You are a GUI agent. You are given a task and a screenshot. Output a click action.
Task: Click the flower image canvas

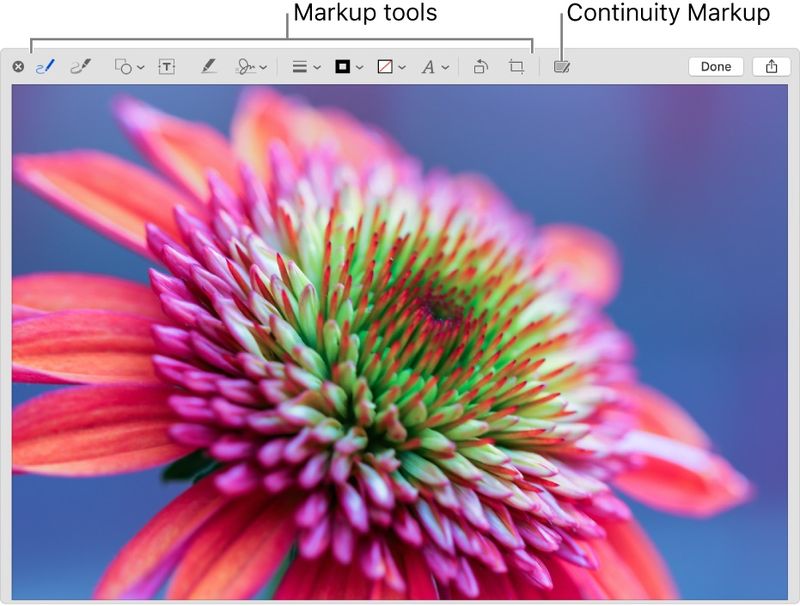coord(399,342)
